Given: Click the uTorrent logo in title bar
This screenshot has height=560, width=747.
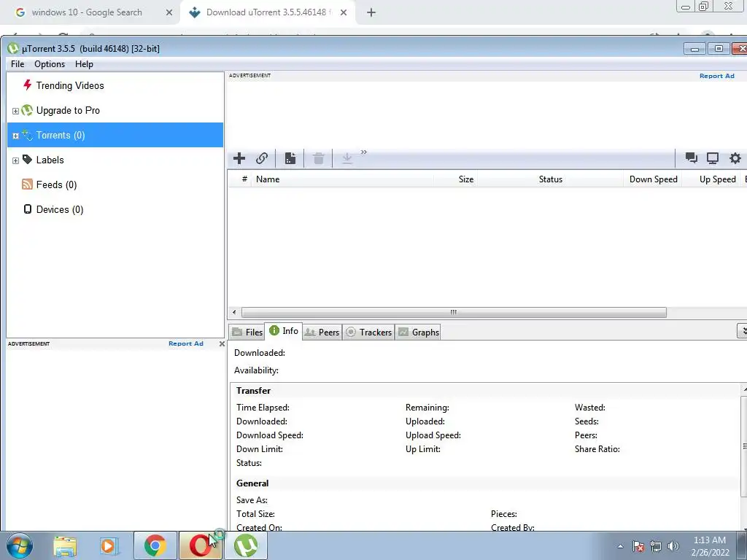Looking at the screenshot, I should click(x=13, y=48).
